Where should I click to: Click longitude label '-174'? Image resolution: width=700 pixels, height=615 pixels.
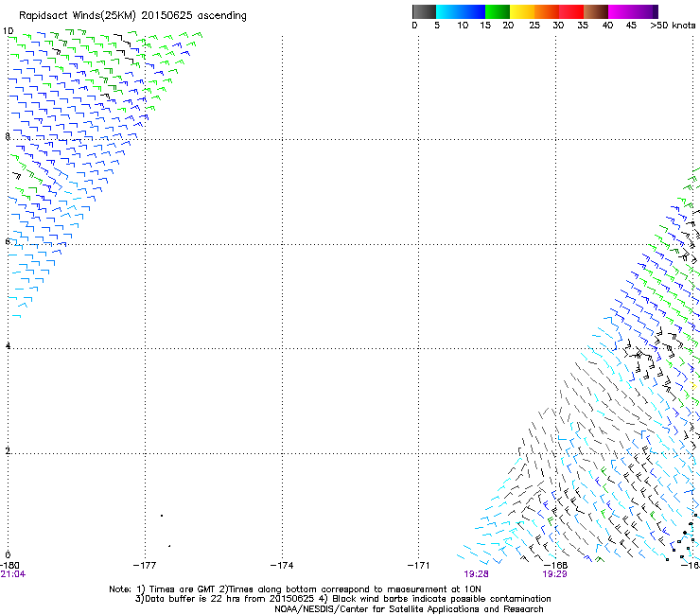pos(282,566)
